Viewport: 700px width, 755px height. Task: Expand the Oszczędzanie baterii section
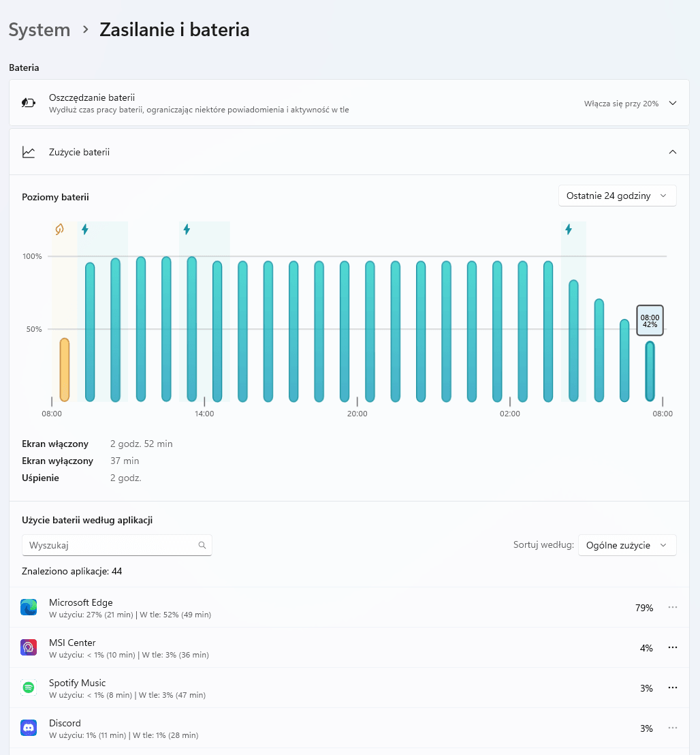coord(673,104)
